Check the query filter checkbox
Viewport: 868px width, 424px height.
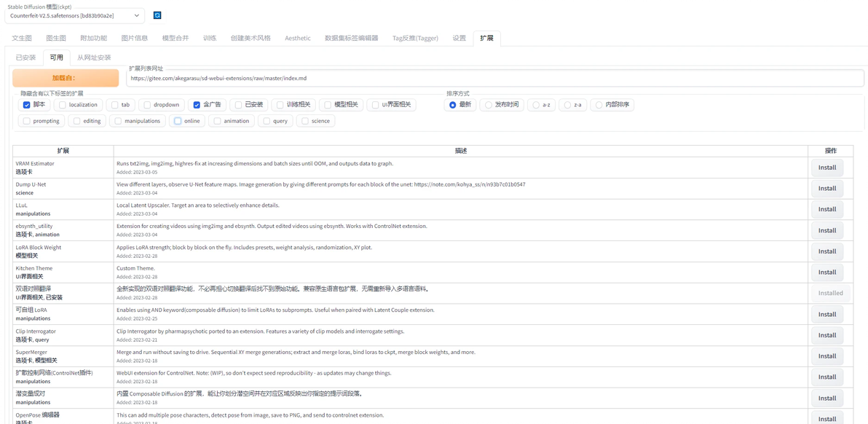tap(267, 121)
